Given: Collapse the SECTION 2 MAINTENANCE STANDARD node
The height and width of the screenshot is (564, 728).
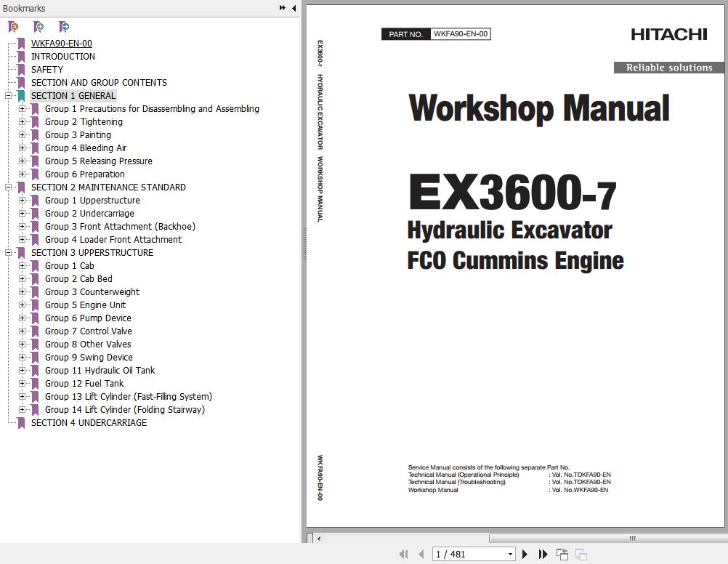Looking at the screenshot, I should coord(8,188).
